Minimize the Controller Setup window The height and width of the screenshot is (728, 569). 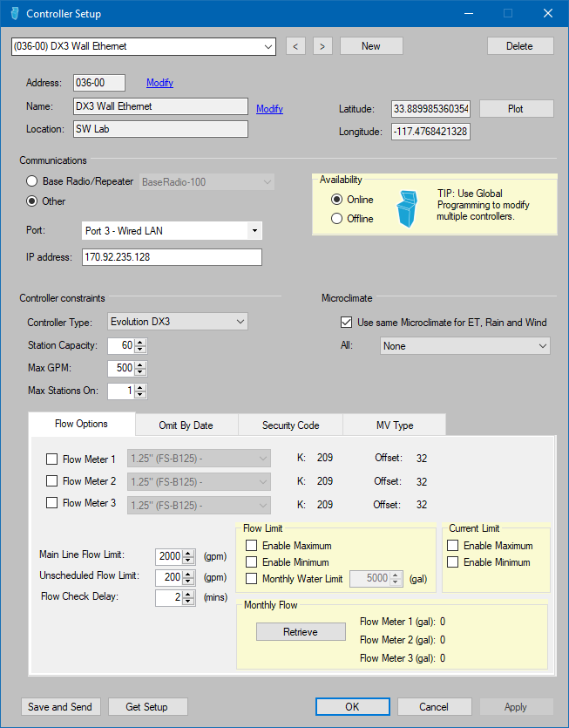pos(469,13)
